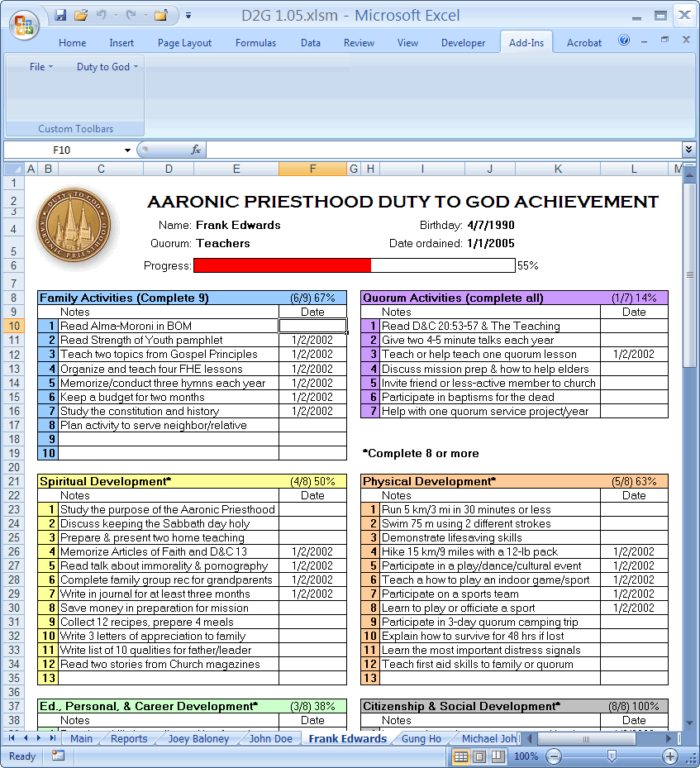Click the Quorum Activities section header
Image resolution: width=700 pixels, height=768 pixels.
tap(515, 298)
